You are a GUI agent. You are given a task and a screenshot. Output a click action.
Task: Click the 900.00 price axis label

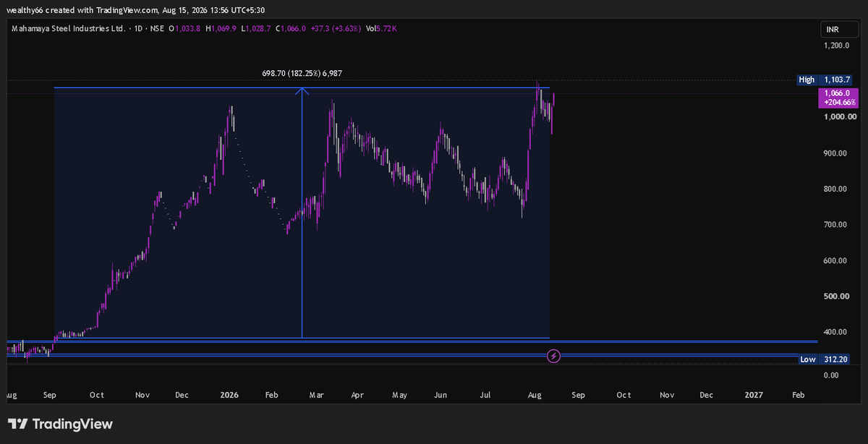(x=835, y=153)
